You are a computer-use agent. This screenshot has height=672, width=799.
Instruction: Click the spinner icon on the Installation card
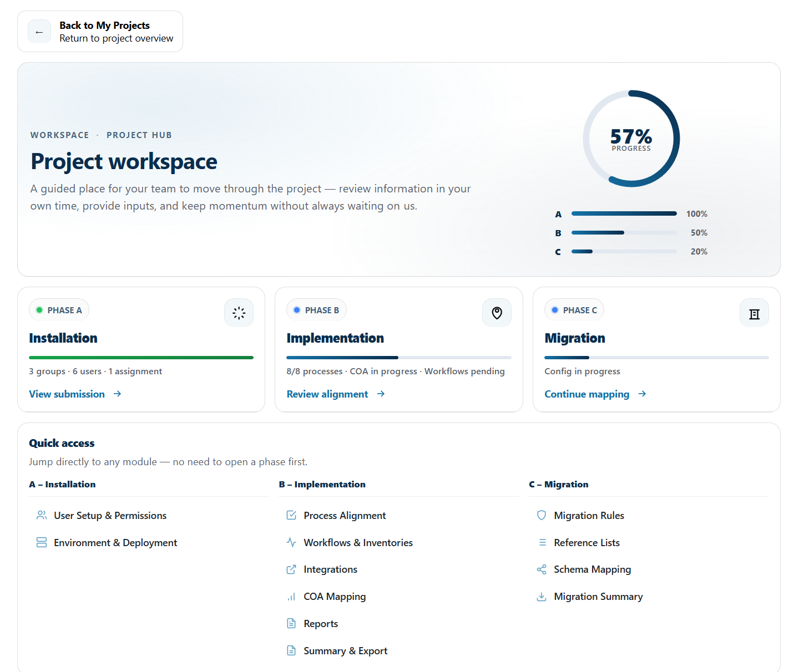click(x=239, y=312)
